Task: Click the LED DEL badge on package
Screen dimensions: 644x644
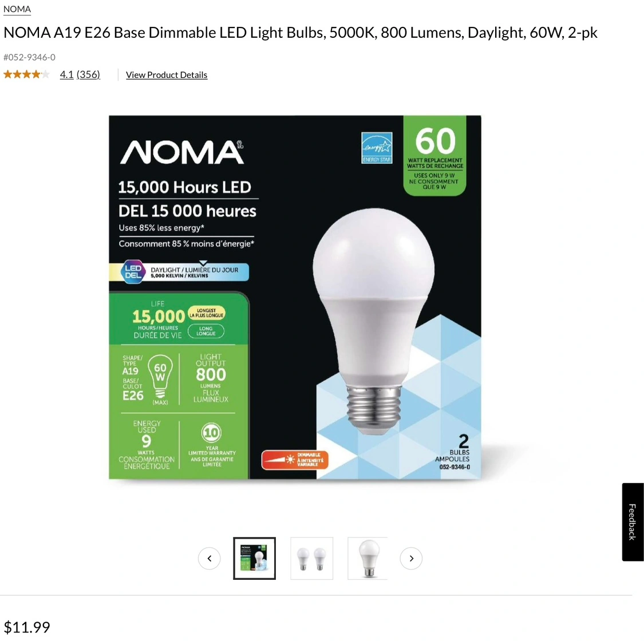Action: pyautogui.click(x=133, y=271)
